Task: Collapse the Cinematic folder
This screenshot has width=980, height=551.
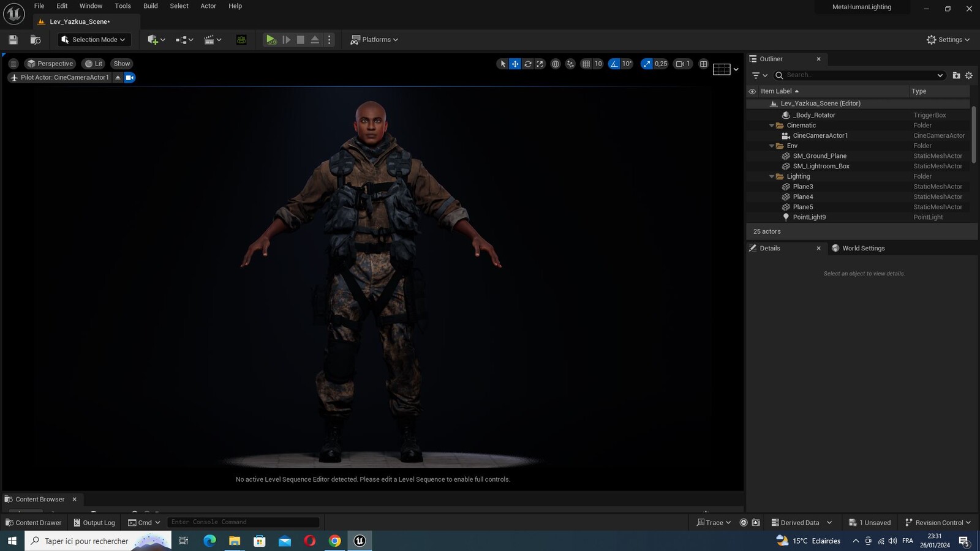Action: pos(772,126)
